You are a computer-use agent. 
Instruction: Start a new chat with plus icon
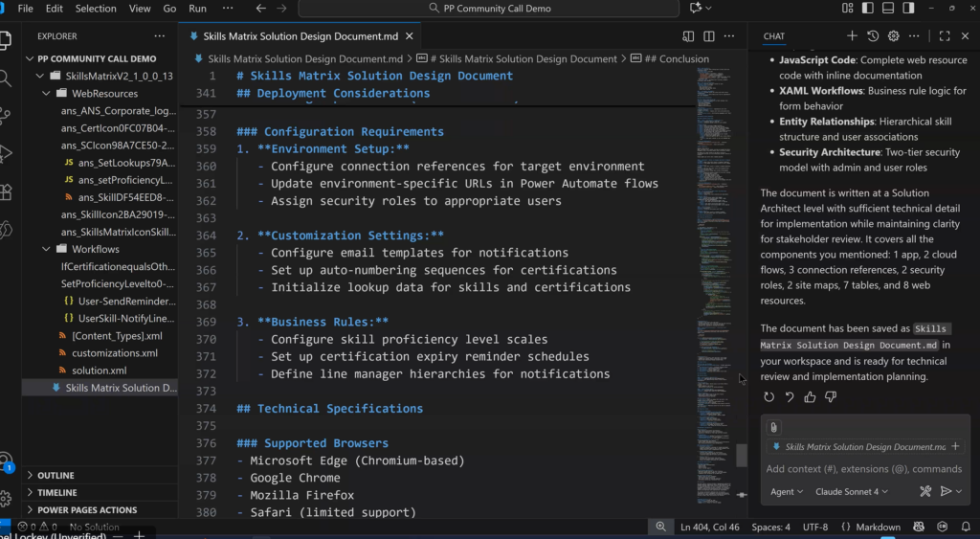[x=852, y=36]
